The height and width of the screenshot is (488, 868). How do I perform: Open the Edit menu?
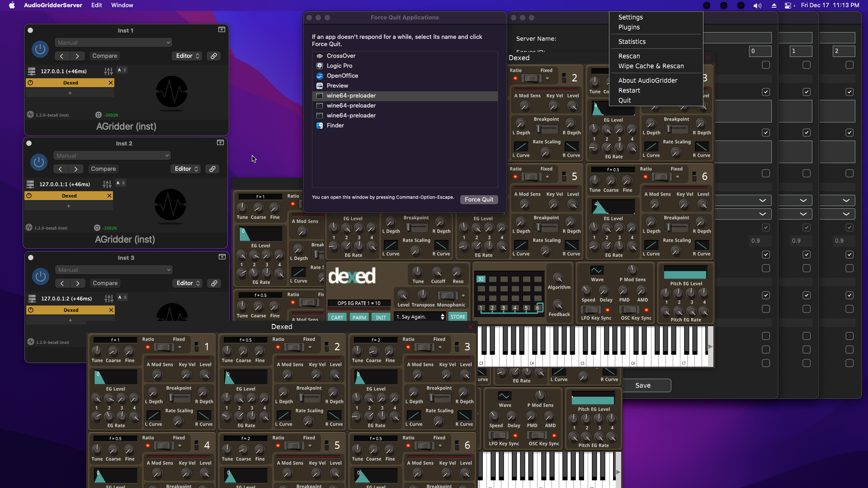(97, 5)
